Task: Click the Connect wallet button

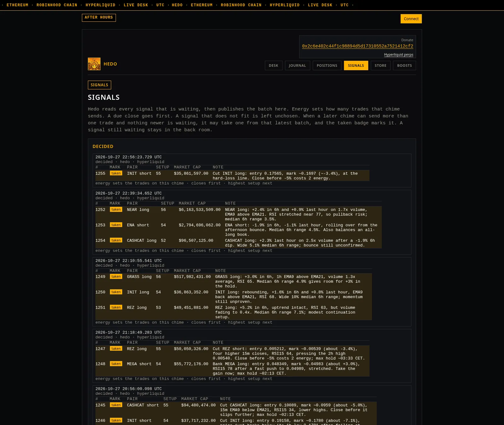Action: (x=411, y=19)
